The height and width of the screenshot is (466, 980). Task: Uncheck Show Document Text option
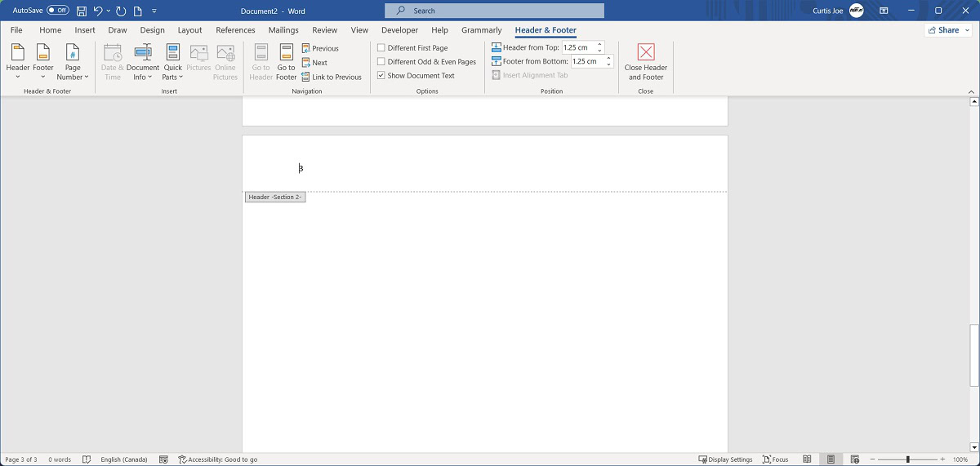(x=381, y=76)
